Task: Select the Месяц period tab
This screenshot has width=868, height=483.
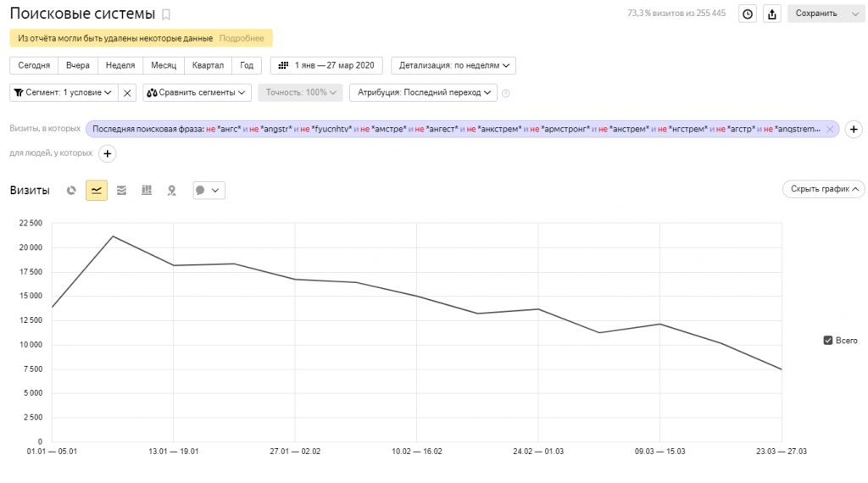Action: (x=164, y=65)
